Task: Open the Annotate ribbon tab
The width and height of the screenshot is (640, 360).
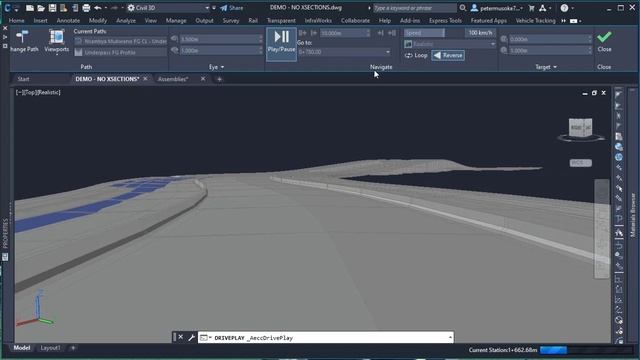Action: [x=68, y=20]
